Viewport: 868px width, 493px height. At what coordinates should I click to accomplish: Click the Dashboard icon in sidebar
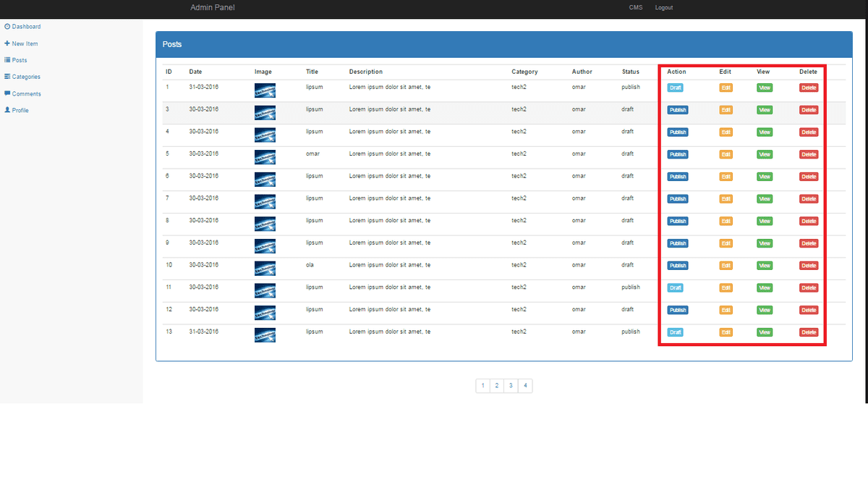click(7, 27)
